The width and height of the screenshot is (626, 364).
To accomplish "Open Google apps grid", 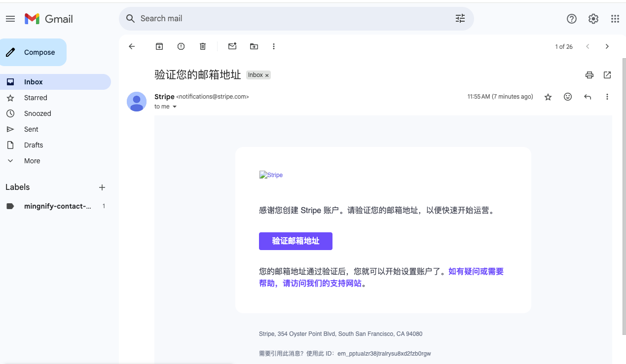I will 615,18.
